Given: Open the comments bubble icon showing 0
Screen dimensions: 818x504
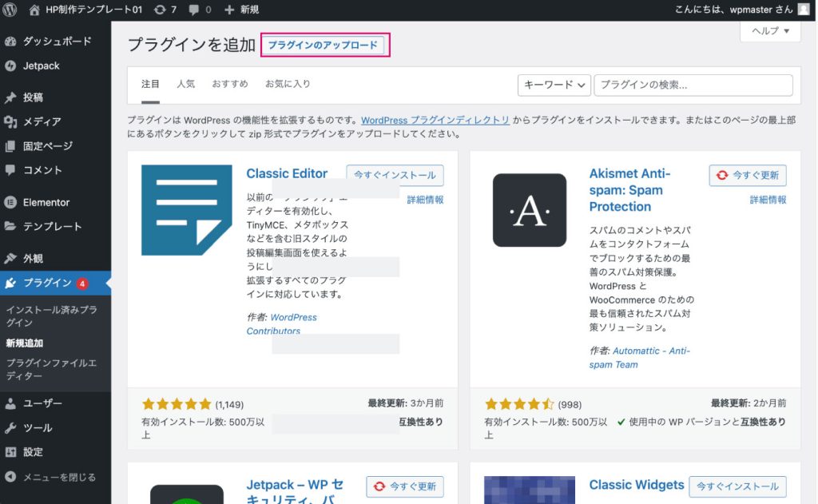Looking at the screenshot, I should pyautogui.click(x=193, y=10).
